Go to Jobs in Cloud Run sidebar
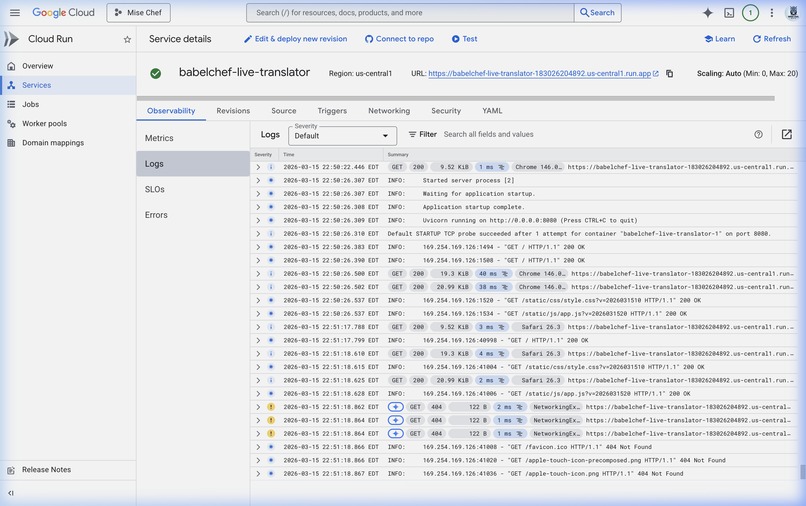806x506 pixels. click(x=68, y=104)
